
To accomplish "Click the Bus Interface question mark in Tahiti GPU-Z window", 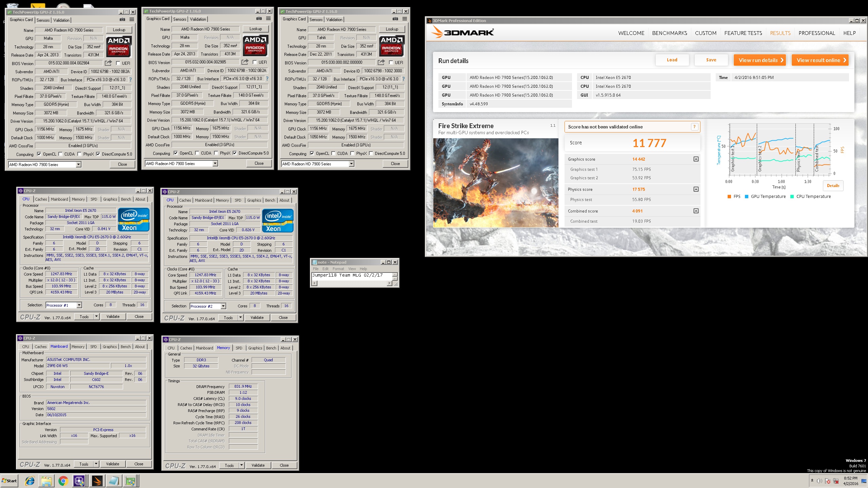I will coord(403,79).
